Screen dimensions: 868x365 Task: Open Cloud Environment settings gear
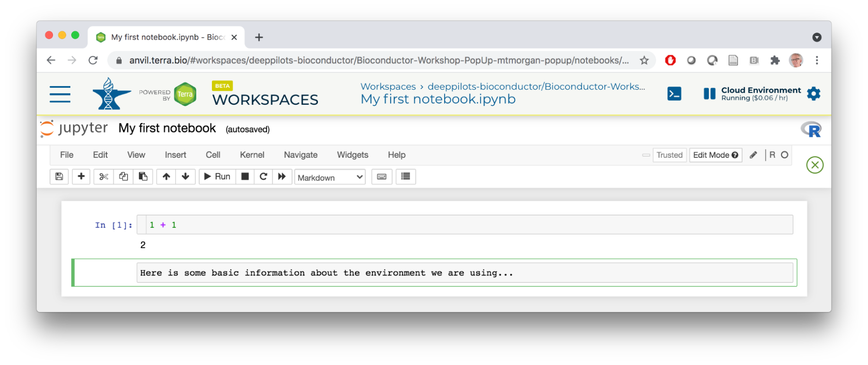click(814, 93)
